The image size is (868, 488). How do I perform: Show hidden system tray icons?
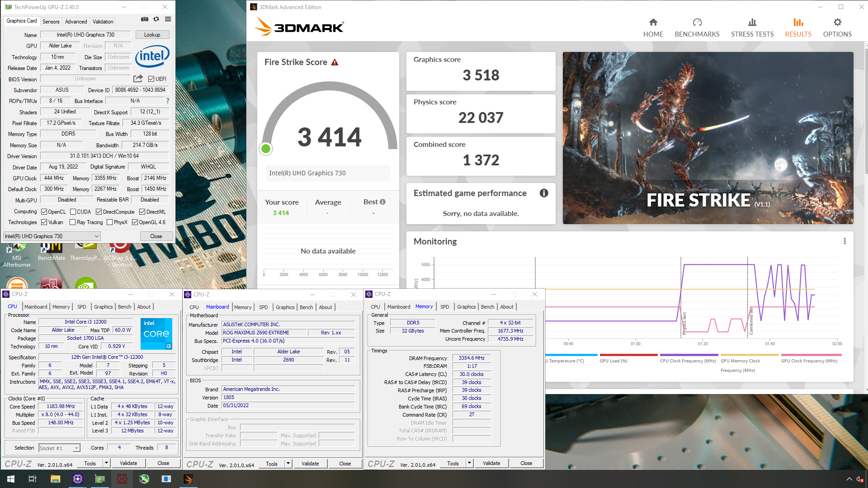click(849, 479)
